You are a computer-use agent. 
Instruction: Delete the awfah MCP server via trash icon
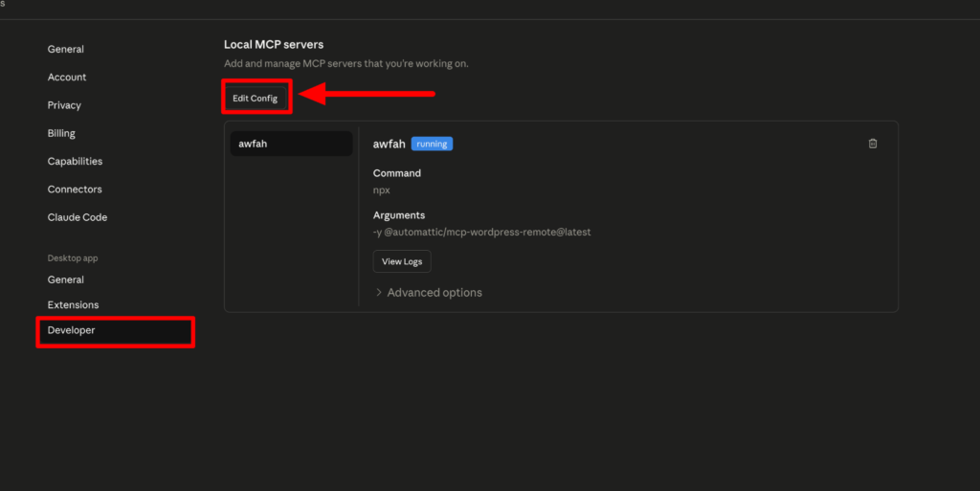(873, 144)
